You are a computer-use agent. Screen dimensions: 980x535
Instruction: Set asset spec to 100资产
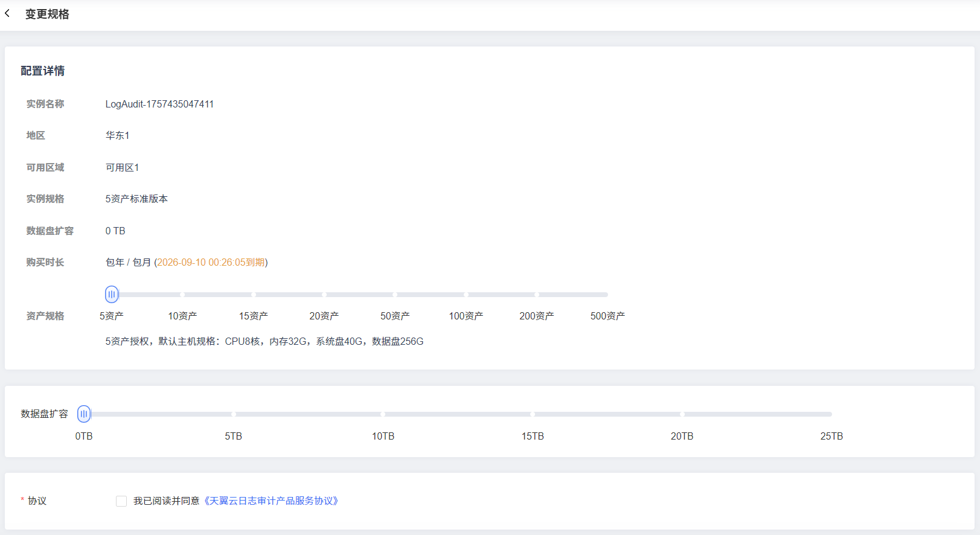click(x=466, y=295)
